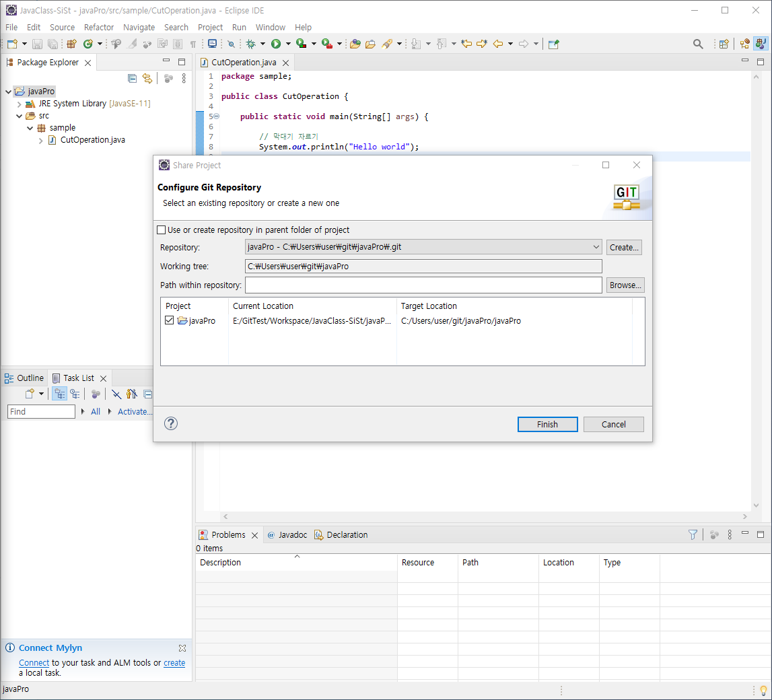Click the New wizard toolbar icon
This screenshot has width=772, height=700.
pos(12,44)
